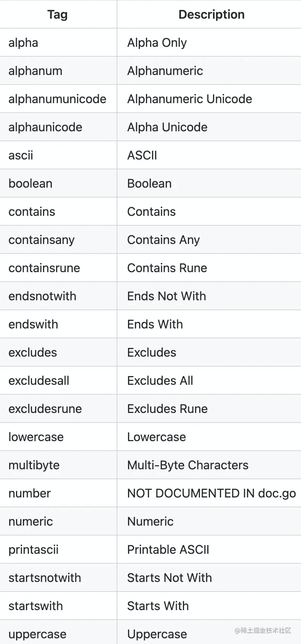This screenshot has height=644, width=301.
Task: Click the startsnotwith tag cell
Action: point(45,578)
